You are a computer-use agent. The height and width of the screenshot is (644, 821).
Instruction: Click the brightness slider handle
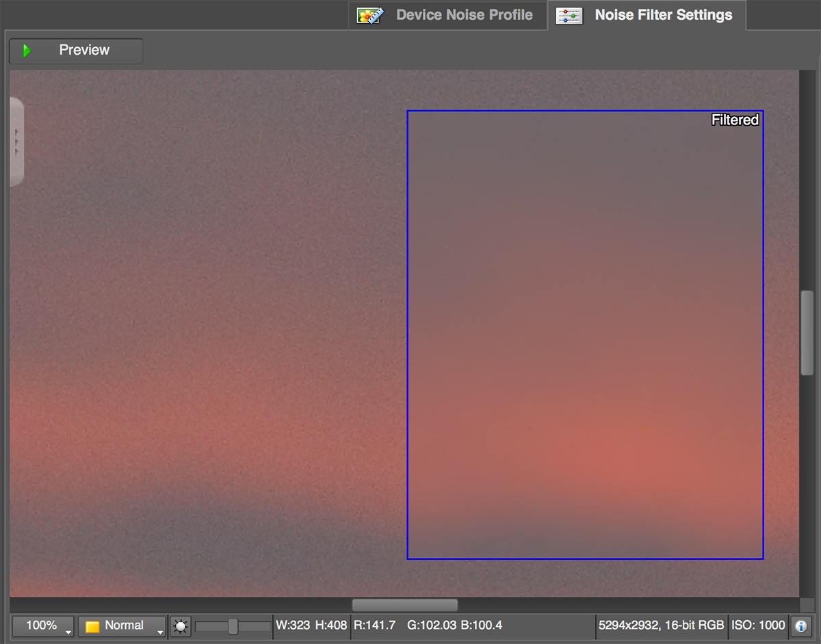click(x=233, y=626)
